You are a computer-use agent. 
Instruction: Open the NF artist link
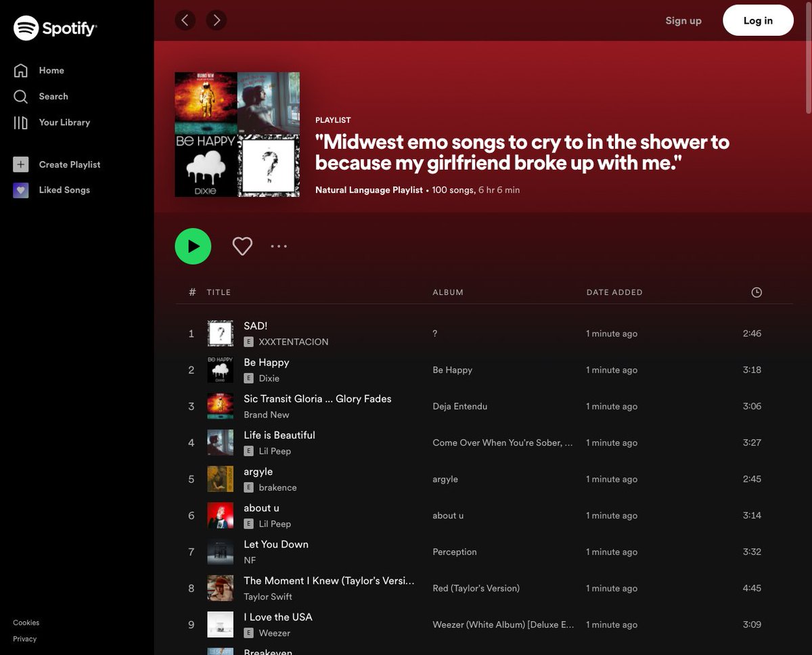(x=250, y=560)
